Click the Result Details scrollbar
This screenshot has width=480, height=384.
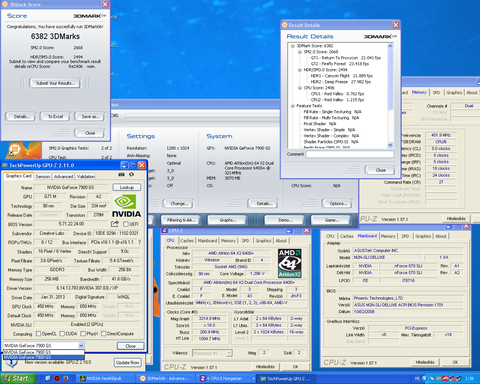tap(390, 96)
